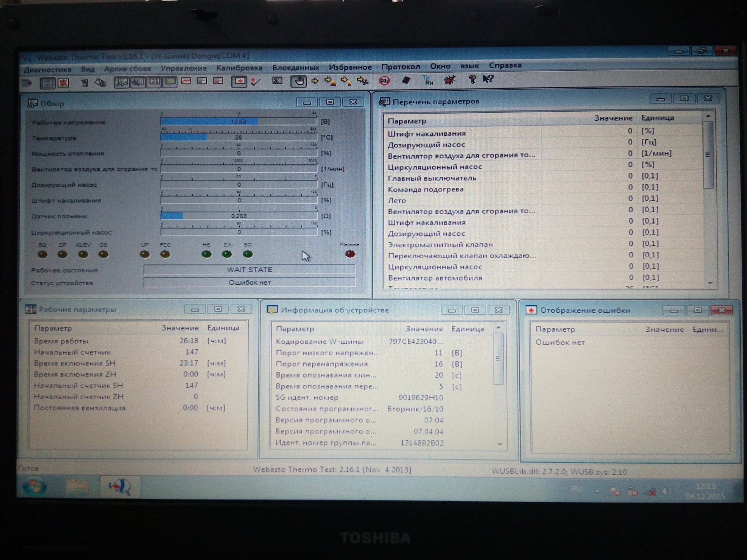Viewport: 747px width, 560px height.
Task: Click the connect/start diagnostics toolbar icon
Action: pyautogui.click(x=47, y=83)
